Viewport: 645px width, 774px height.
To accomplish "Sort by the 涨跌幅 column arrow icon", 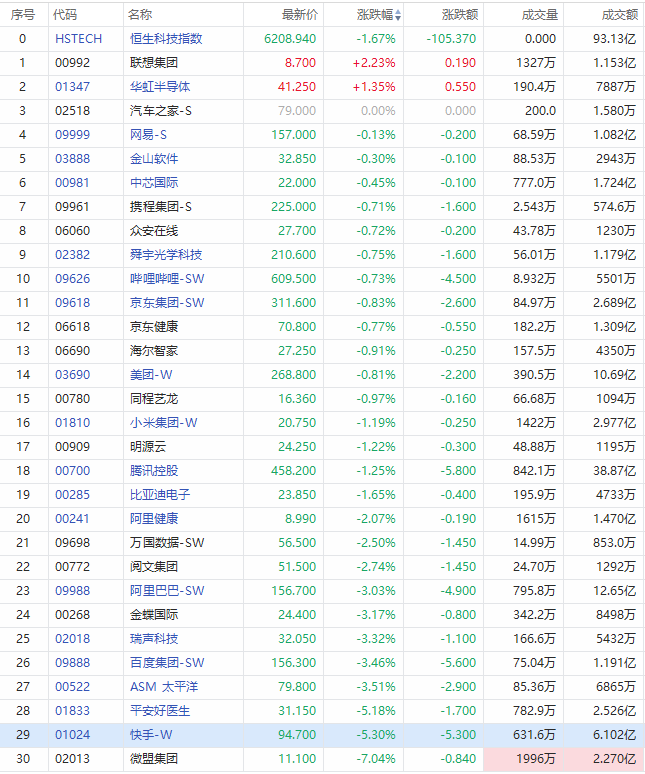I will (x=398, y=15).
